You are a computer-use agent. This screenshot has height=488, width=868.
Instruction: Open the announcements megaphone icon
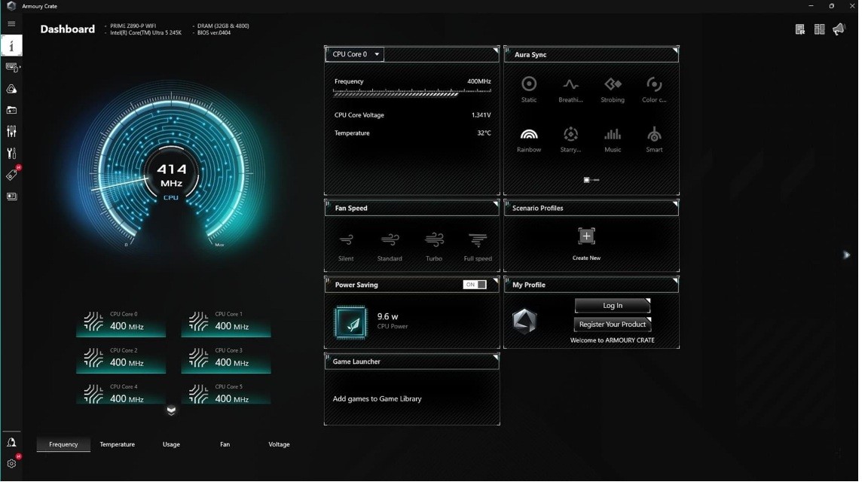839,29
